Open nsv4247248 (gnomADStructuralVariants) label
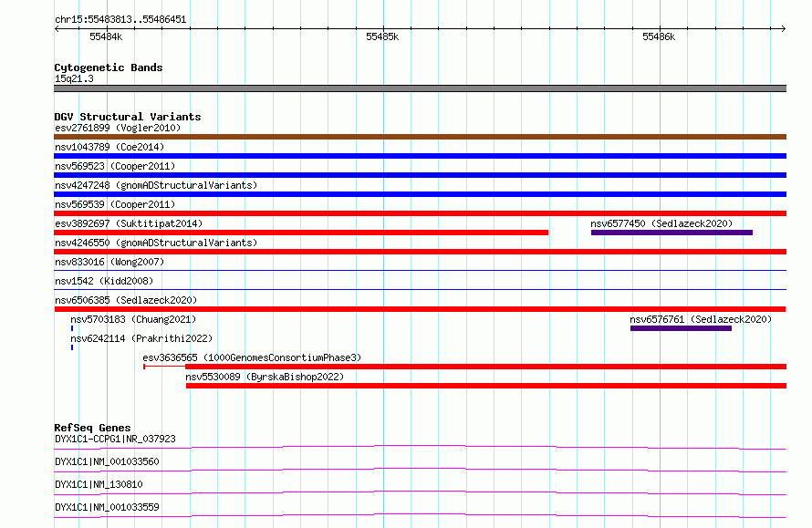Screen dimensions: 812x528 click(156, 185)
